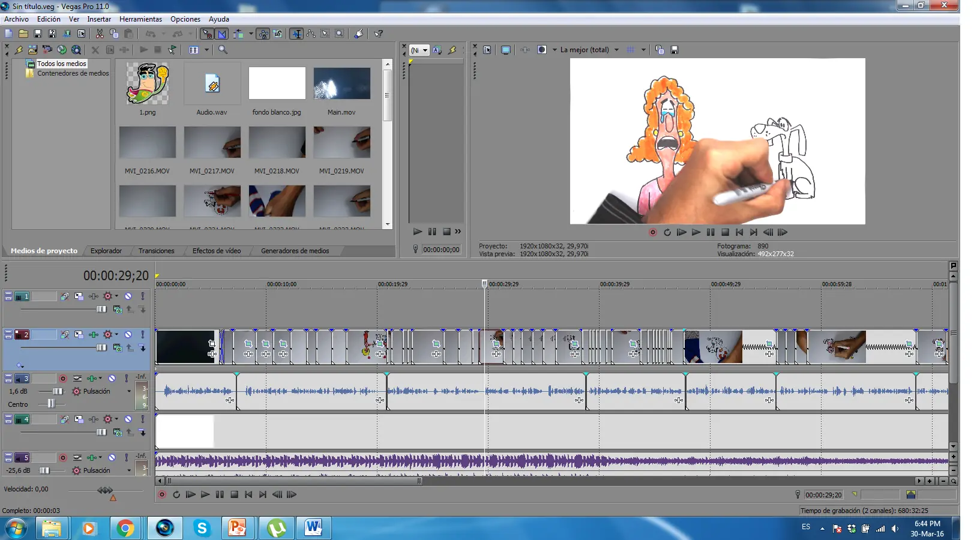The height and width of the screenshot is (540, 980).
Task: Open track 3 Pulsación automation dropdown
Action: [x=129, y=391]
